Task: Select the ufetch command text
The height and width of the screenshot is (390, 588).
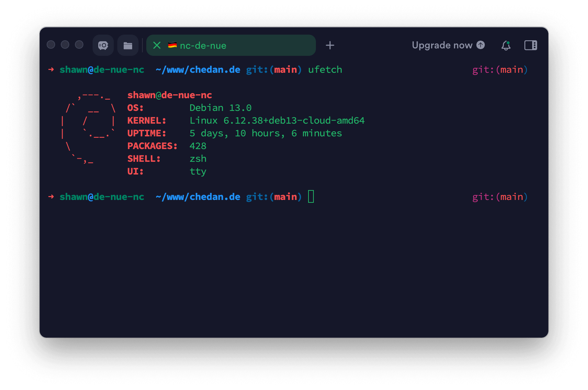Action: click(x=325, y=70)
